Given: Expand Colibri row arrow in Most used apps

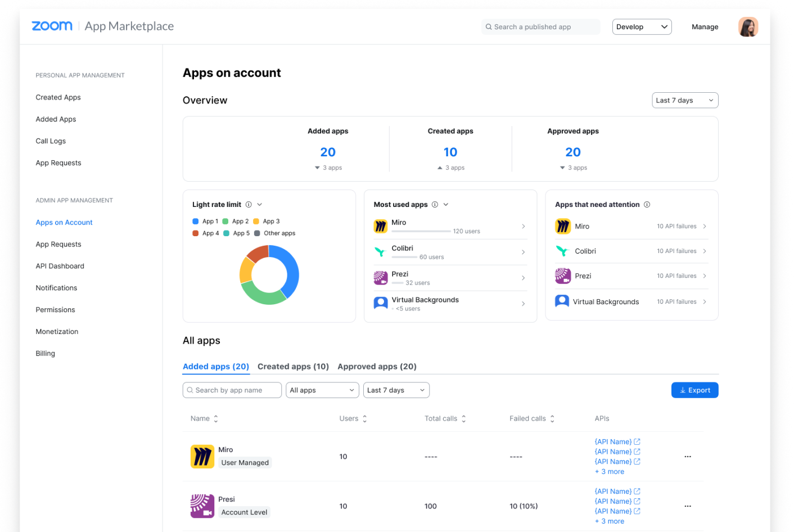Looking at the screenshot, I should pyautogui.click(x=523, y=253).
